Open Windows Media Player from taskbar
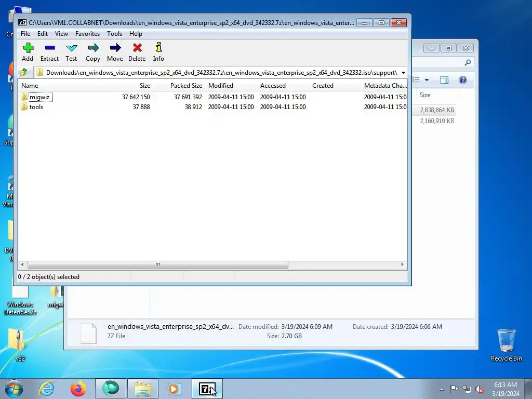532x399 pixels. [175, 389]
